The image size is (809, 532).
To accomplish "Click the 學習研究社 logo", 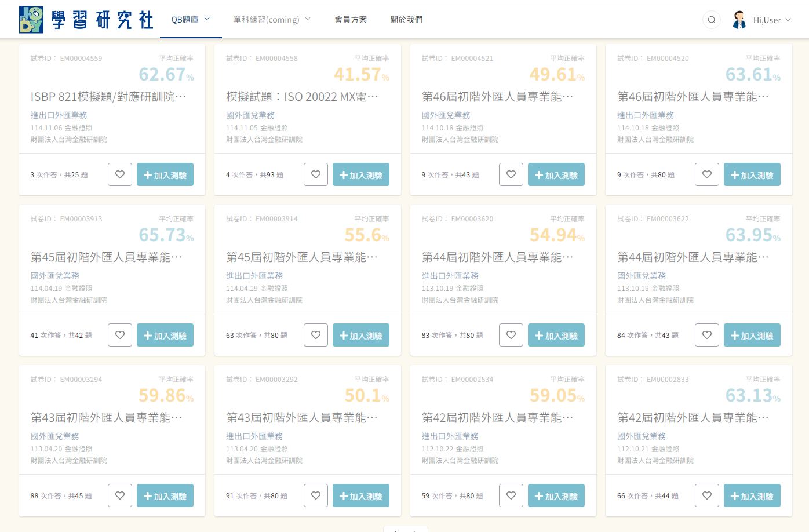I will tap(86, 20).
